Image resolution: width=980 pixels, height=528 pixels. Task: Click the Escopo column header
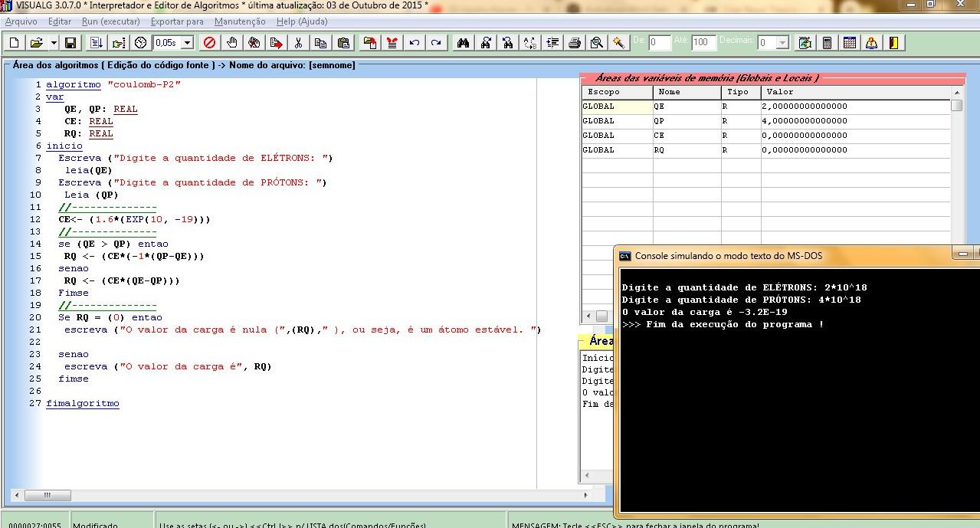618,92
